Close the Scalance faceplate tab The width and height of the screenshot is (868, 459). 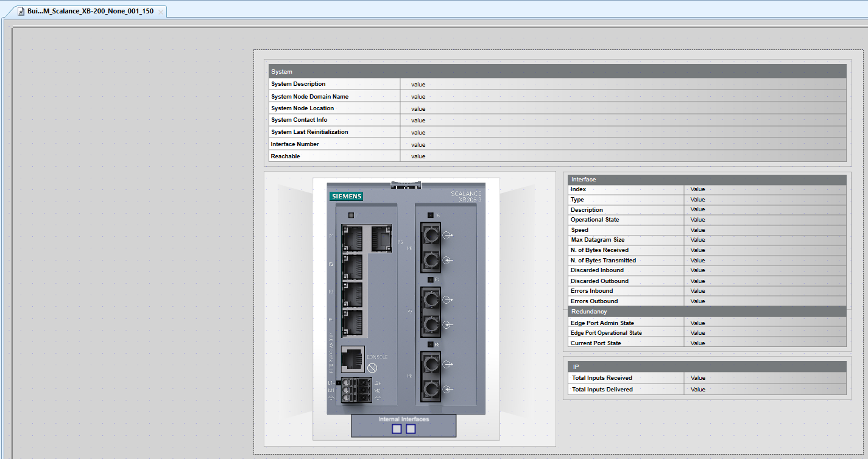coord(160,10)
